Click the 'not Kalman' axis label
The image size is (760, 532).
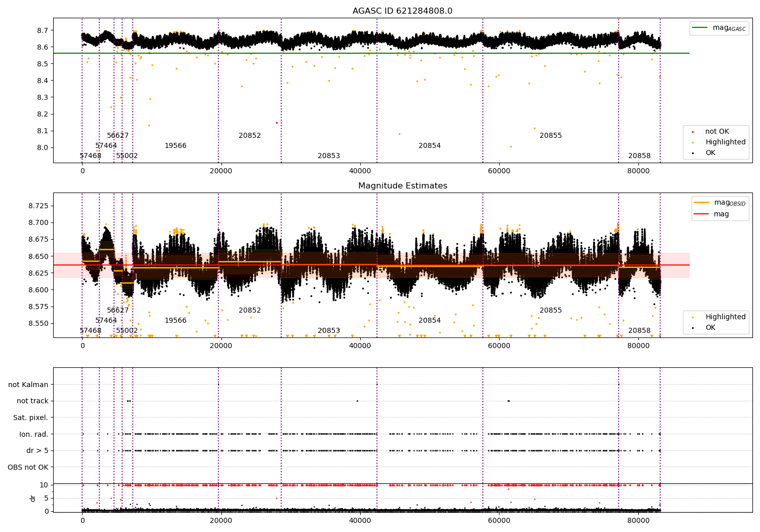coord(28,385)
